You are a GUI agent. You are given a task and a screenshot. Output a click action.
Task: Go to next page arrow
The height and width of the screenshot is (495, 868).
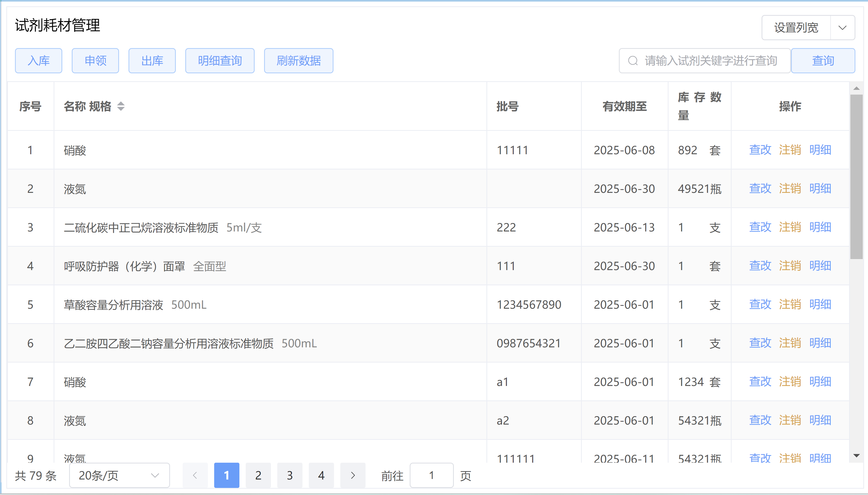click(353, 475)
